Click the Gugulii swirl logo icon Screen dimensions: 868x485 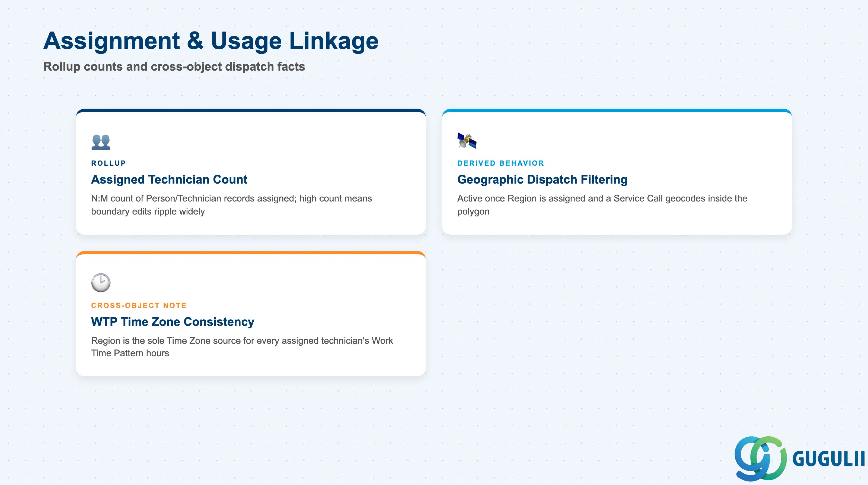(x=761, y=458)
